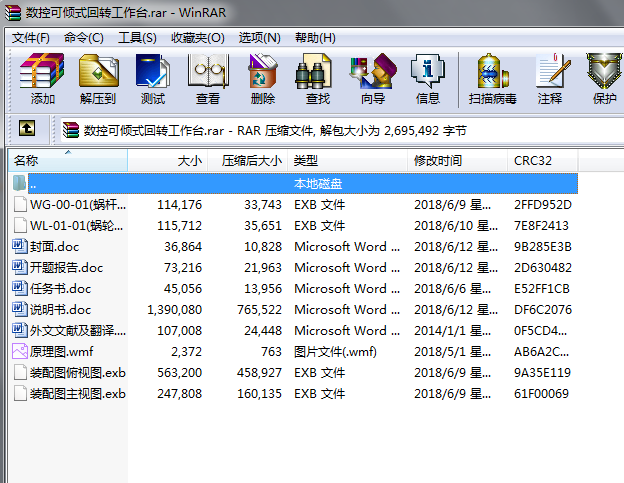Viewport: 624px width, 483px height.
Task: Go up one level with arrow button
Action: (x=27, y=129)
